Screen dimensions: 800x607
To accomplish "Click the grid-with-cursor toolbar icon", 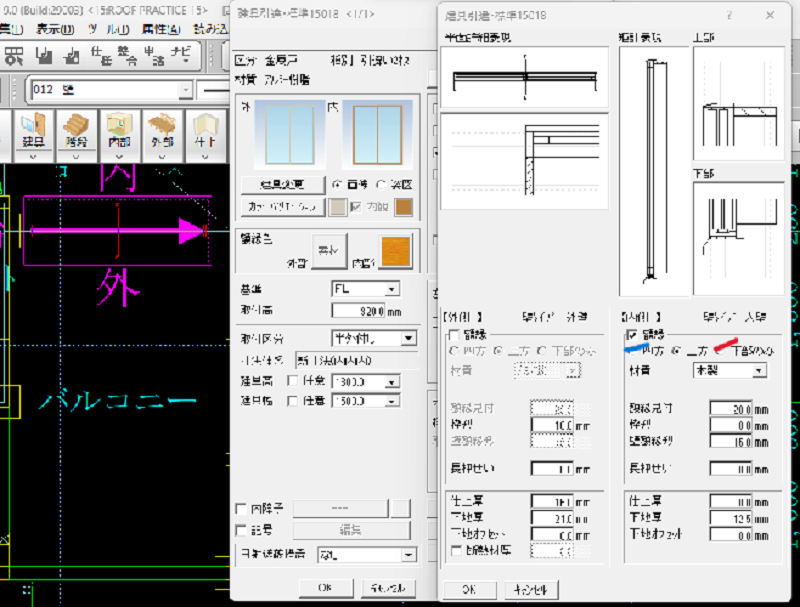I will point(14,56).
